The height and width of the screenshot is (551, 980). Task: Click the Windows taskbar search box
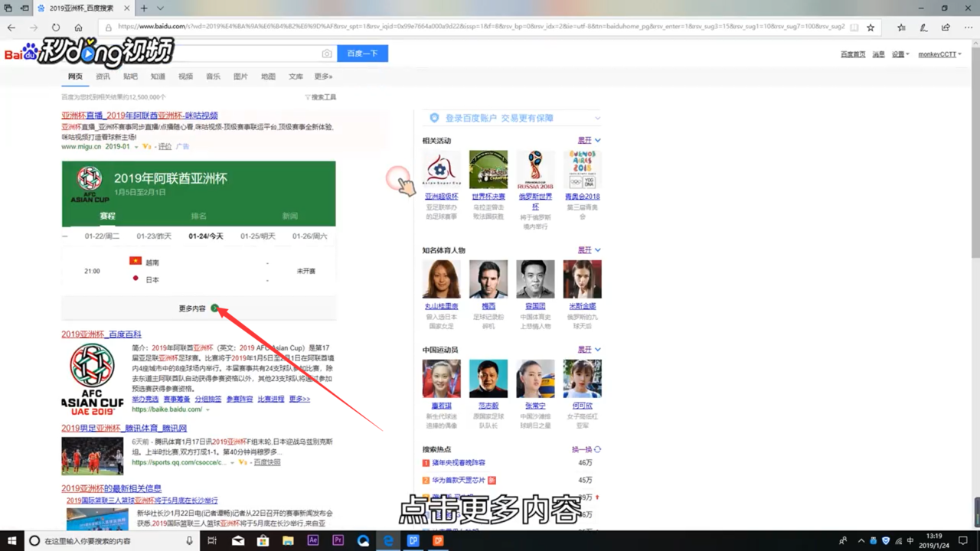point(113,541)
